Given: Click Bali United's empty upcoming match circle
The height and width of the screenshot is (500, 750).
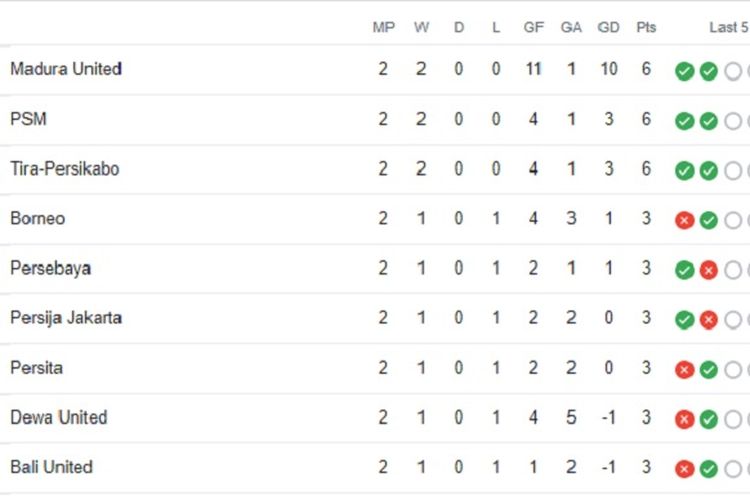Looking at the screenshot, I should click(733, 469).
